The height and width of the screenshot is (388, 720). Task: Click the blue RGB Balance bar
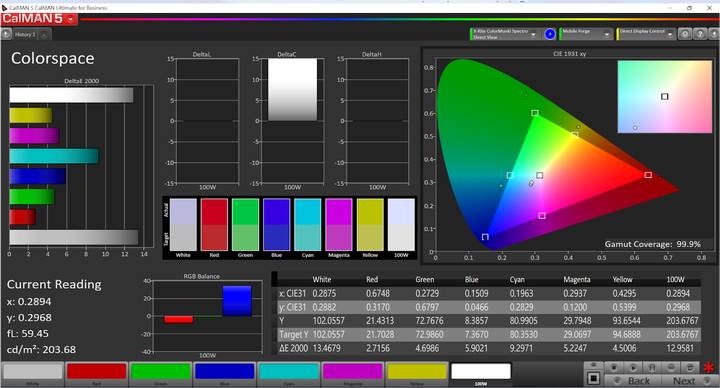click(x=237, y=301)
